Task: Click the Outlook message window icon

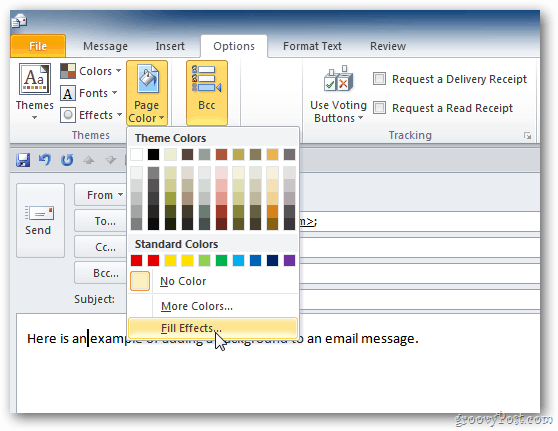Action: point(19,21)
